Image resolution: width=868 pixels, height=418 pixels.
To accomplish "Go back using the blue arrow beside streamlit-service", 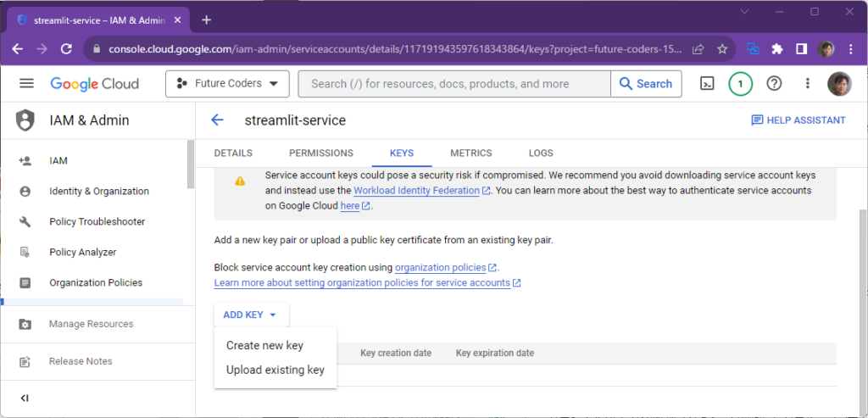I will point(217,120).
